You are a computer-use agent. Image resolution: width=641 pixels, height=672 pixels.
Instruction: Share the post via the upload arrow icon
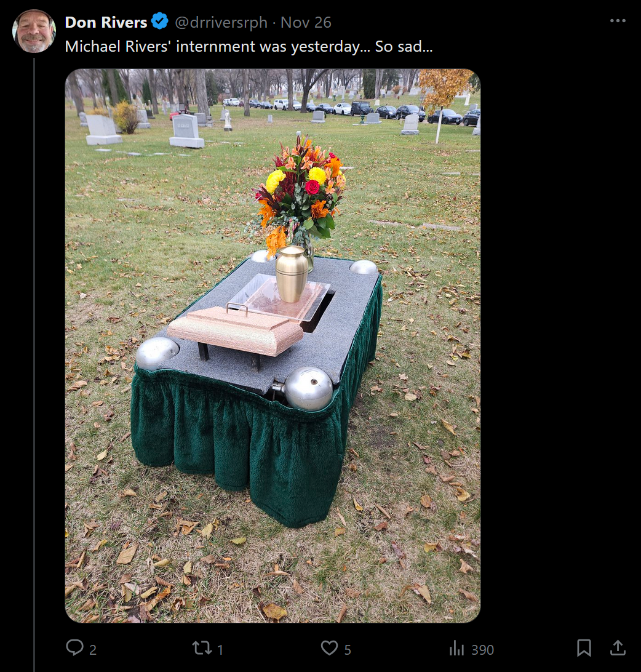[618, 647]
